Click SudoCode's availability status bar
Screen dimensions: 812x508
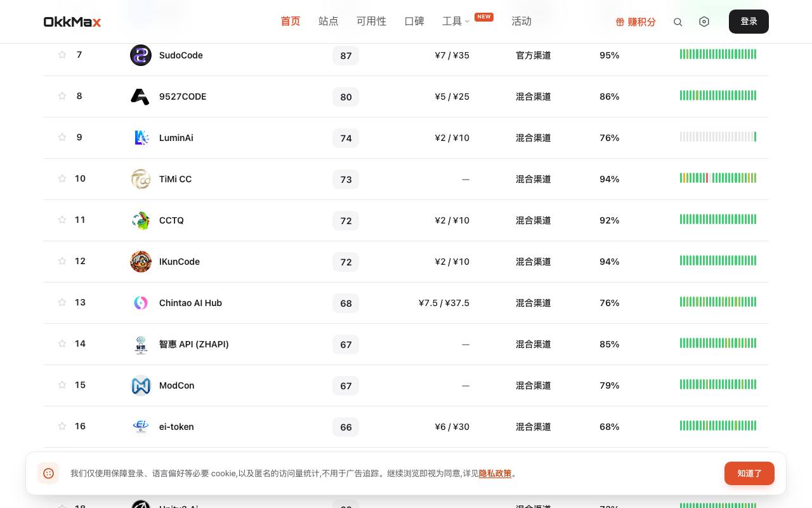pos(718,55)
